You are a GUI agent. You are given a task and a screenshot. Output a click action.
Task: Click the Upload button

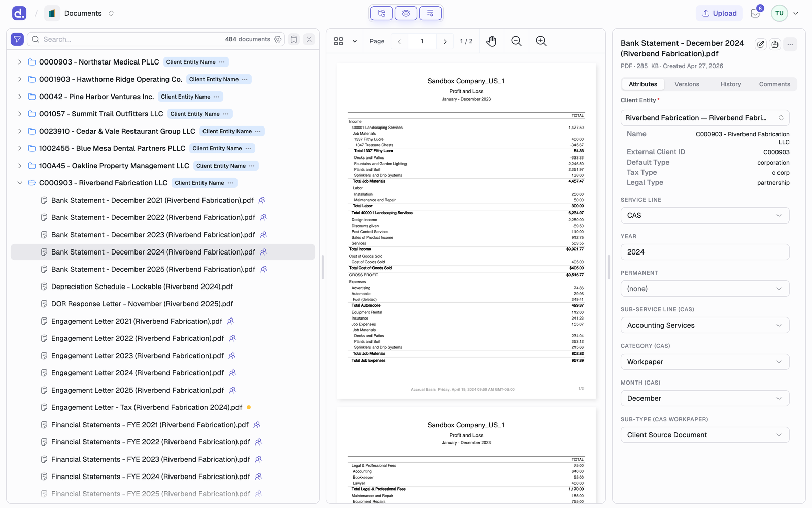pos(719,13)
